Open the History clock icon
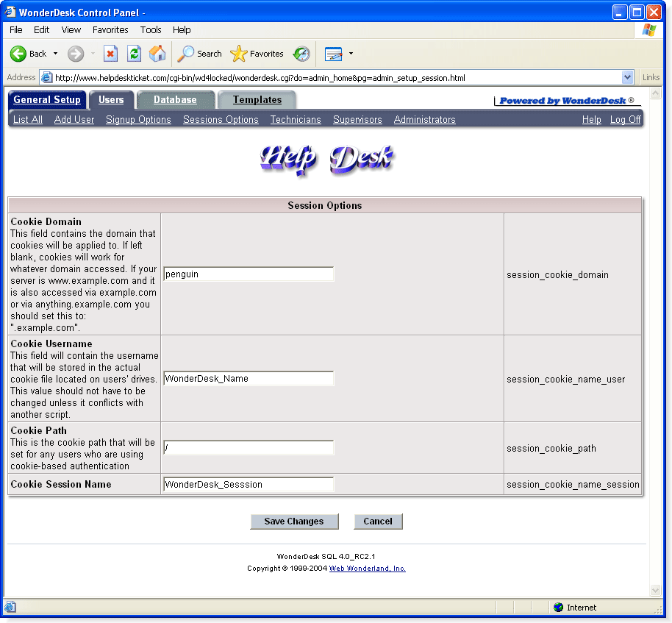 (301, 54)
